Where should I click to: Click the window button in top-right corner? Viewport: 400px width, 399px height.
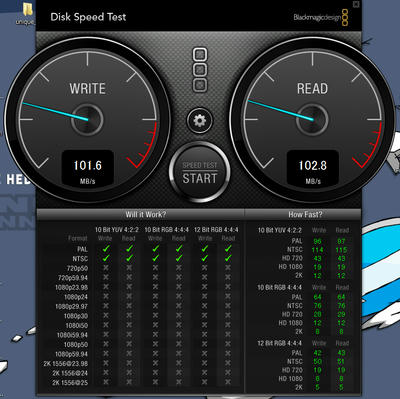tap(356, 4)
